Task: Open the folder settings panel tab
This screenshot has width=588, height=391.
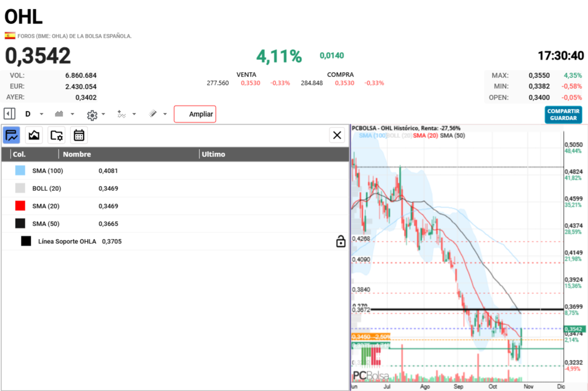Action: coord(56,134)
